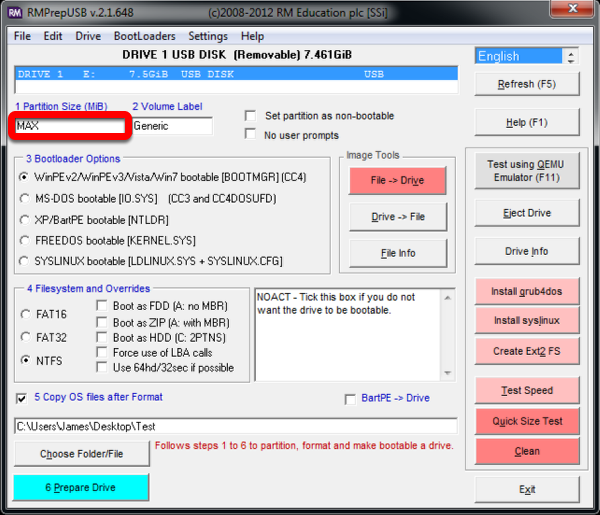
Task: Click the File Info button
Action: pos(398,253)
